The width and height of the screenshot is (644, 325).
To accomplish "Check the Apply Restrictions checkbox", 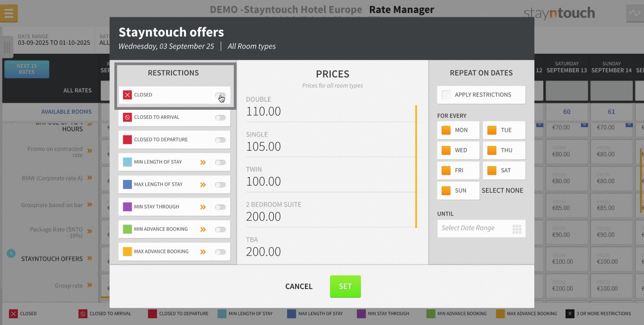I will pos(446,95).
